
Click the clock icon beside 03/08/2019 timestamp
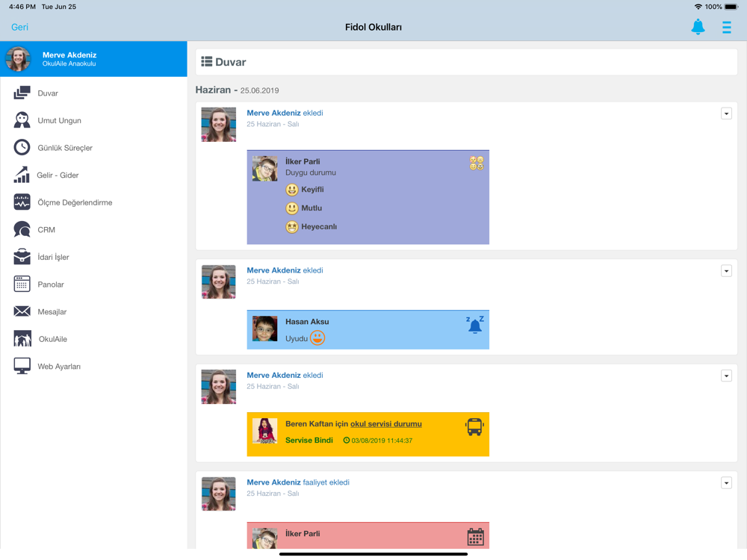coord(347,441)
